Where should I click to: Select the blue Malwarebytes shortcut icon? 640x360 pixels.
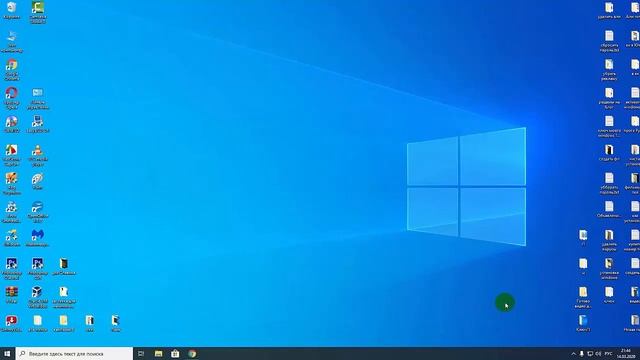tap(38, 238)
